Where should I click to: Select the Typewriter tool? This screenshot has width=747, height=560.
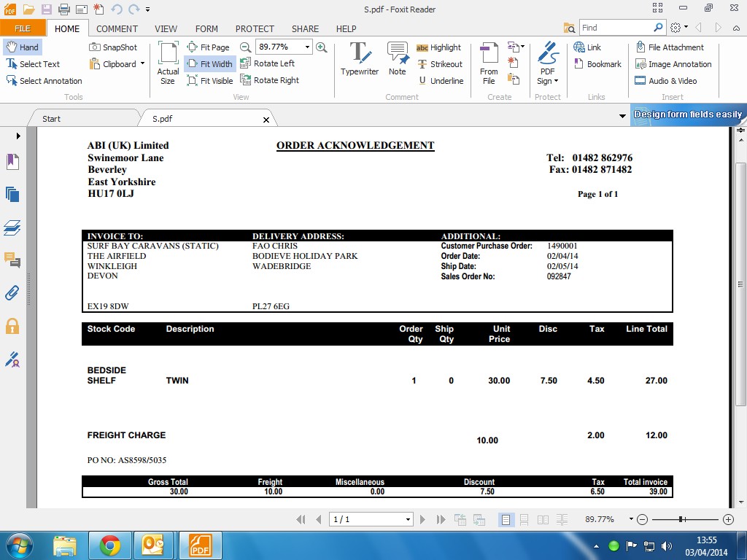pos(359,58)
